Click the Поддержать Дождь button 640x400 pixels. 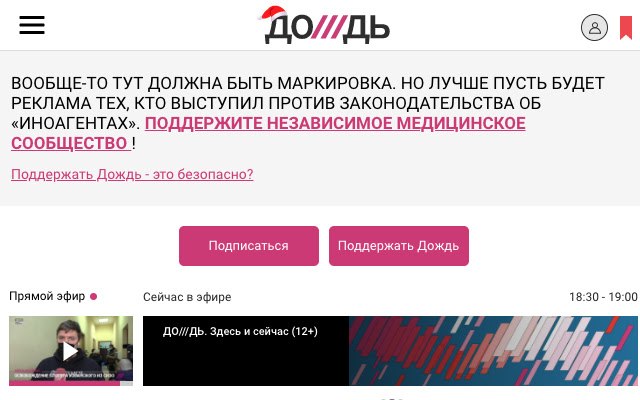tap(399, 246)
